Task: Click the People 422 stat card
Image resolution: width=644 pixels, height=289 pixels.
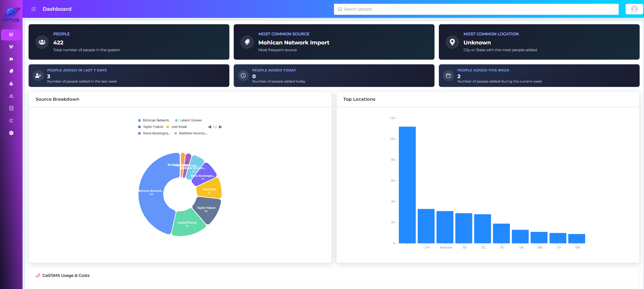Action: (x=129, y=42)
